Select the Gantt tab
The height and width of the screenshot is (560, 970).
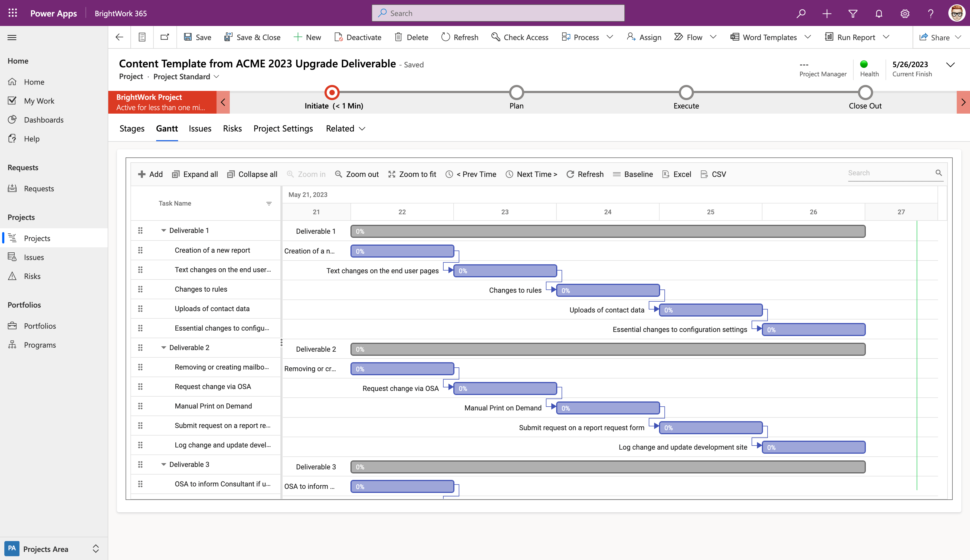(x=167, y=129)
